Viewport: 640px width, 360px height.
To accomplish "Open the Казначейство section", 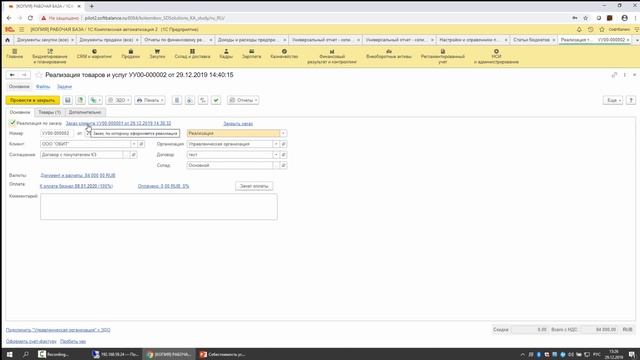I will click(284, 54).
